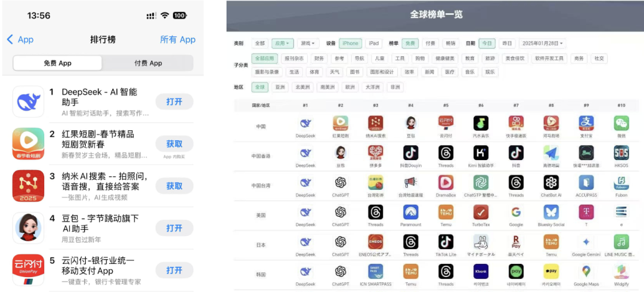Viewport: 644px width, 292px height.
Task: Switch to the 付费 App tab on phone
Action: coord(148,63)
